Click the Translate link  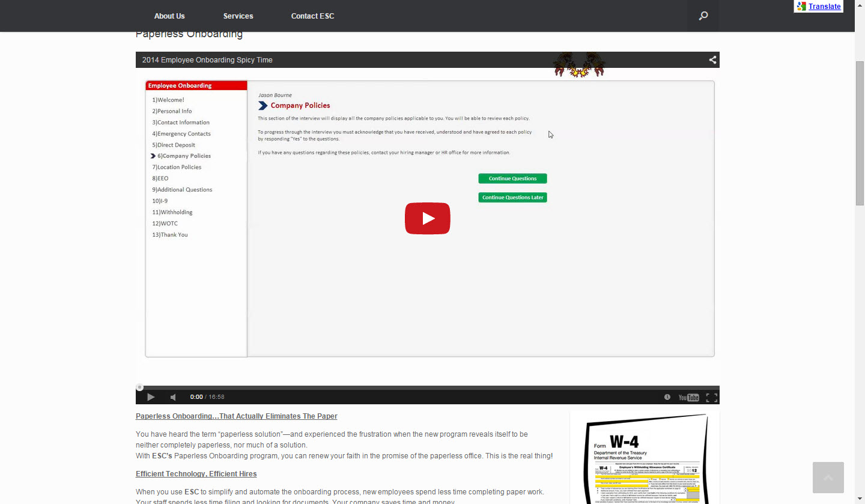tap(824, 7)
